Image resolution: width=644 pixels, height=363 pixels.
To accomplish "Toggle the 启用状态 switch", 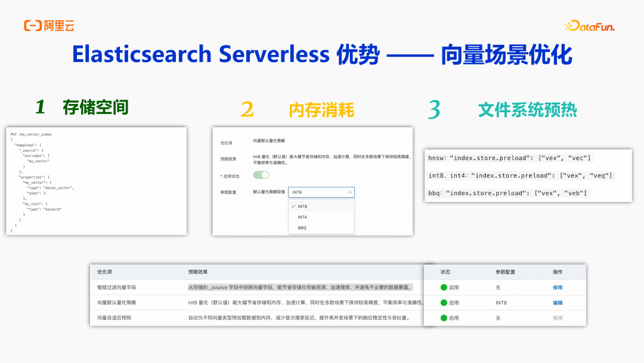I will (x=261, y=175).
